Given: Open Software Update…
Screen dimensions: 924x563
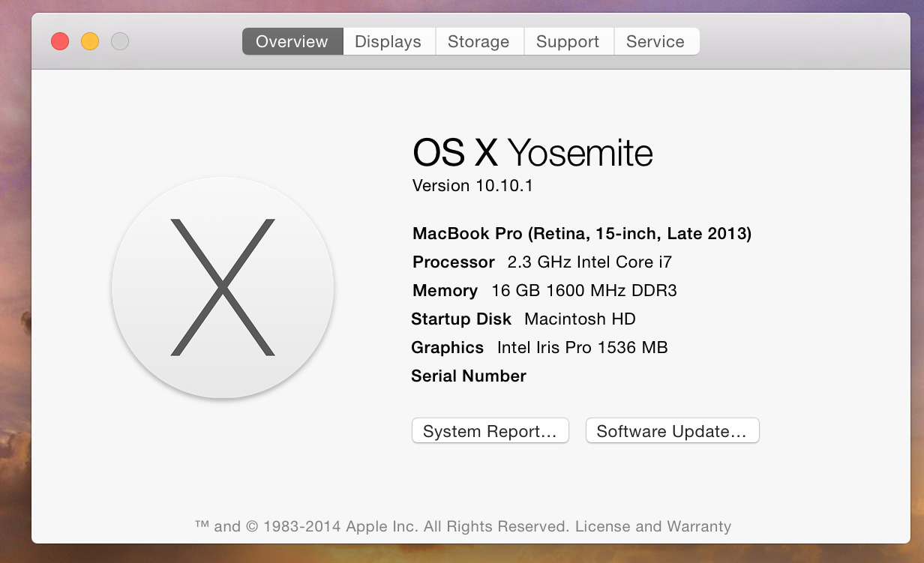Looking at the screenshot, I should pos(672,431).
